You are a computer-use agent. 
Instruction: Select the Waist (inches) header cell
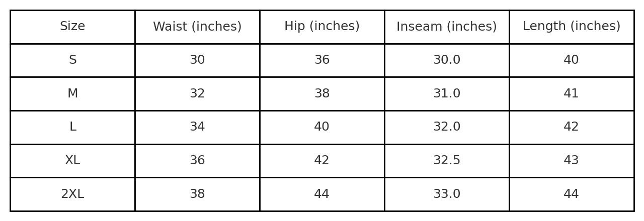click(197, 27)
